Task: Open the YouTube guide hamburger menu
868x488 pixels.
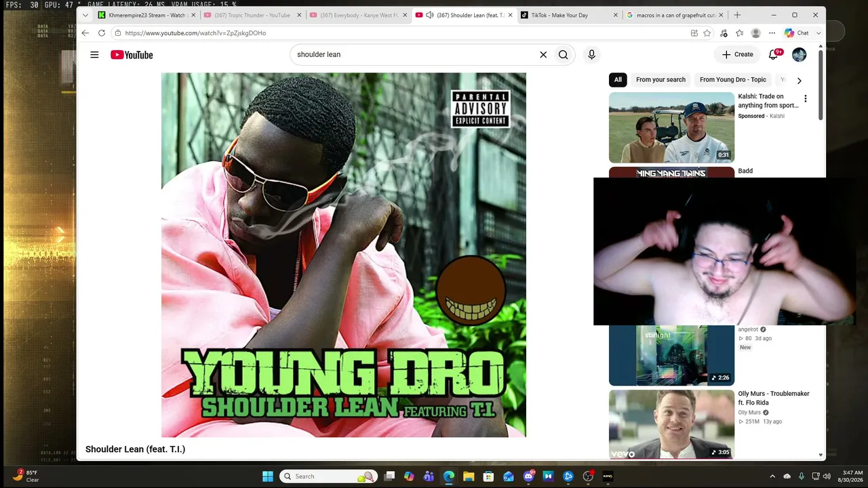Action: click(94, 55)
